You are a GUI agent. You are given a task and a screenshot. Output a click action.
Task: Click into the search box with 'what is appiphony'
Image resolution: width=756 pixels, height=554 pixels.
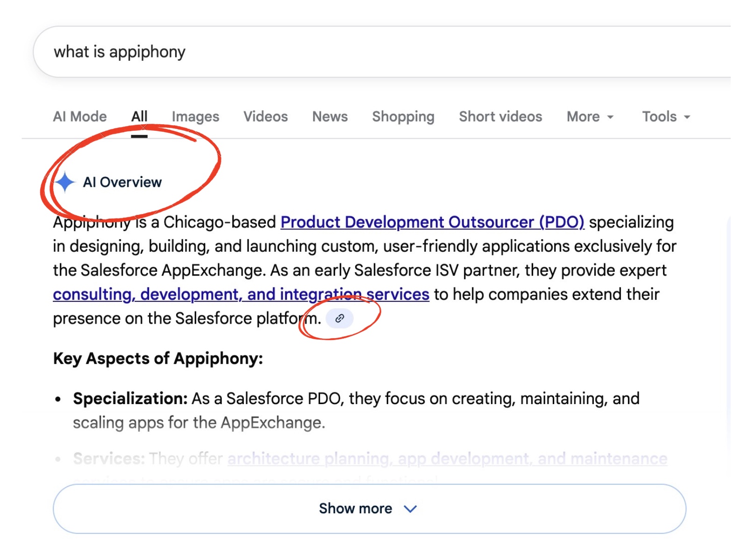(x=327, y=52)
